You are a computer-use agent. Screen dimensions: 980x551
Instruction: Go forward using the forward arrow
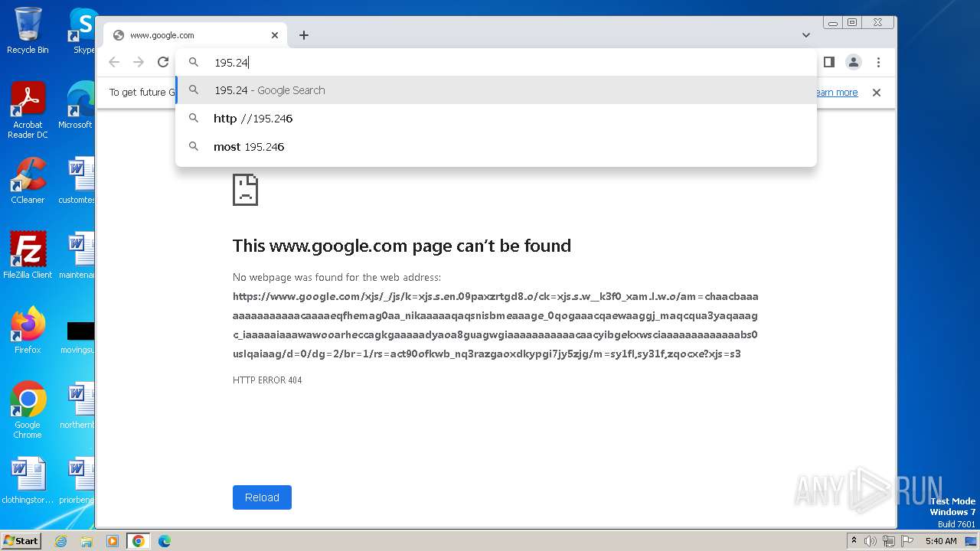coord(139,62)
